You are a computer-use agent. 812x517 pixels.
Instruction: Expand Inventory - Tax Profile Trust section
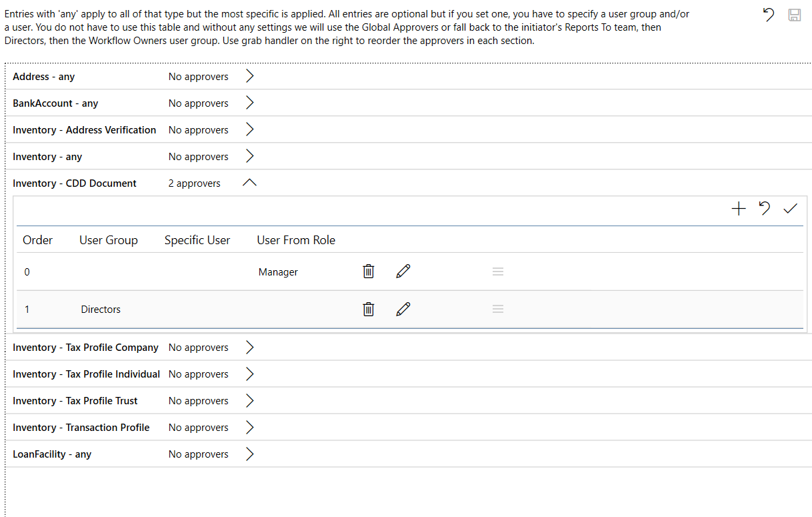click(250, 400)
